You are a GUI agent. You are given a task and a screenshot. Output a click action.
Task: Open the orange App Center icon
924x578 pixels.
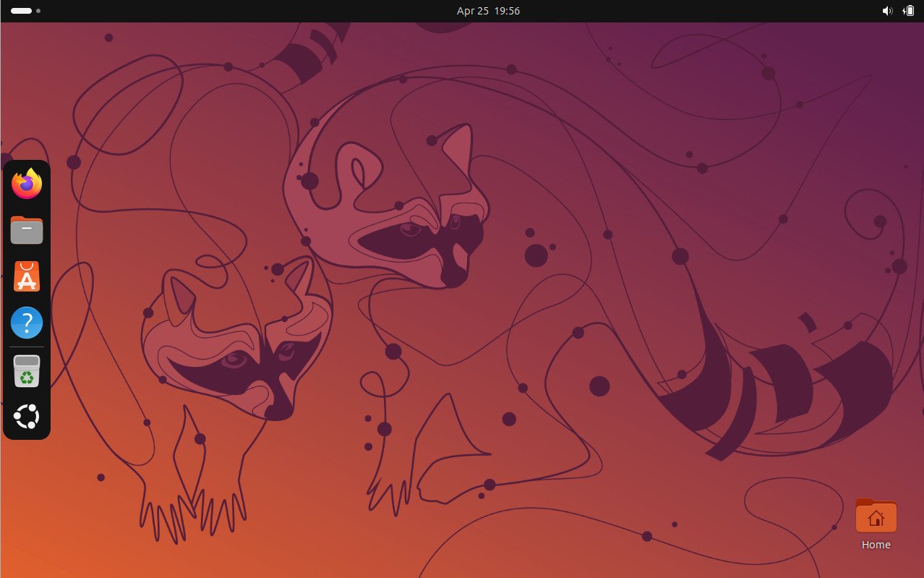click(x=27, y=276)
